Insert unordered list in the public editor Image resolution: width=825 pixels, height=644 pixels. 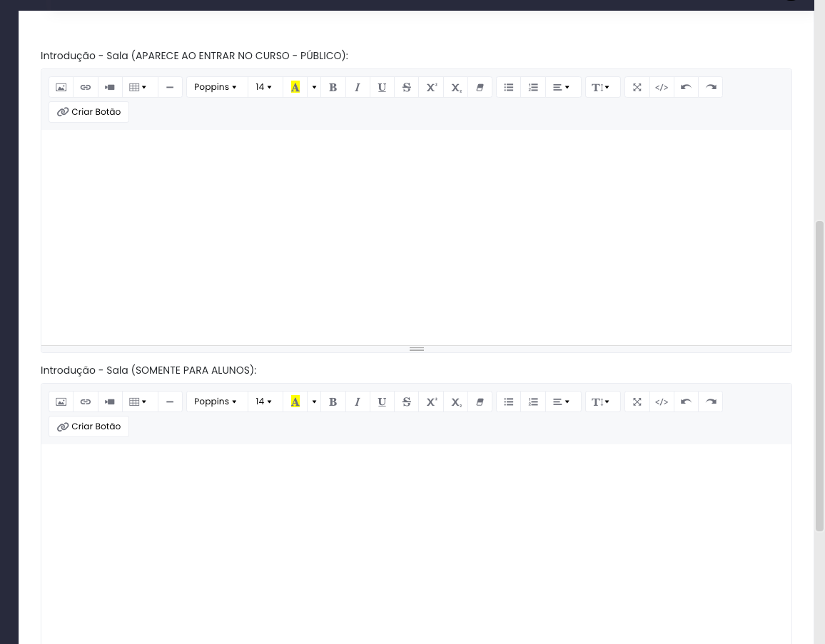pyautogui.click(x=509, y=87)
